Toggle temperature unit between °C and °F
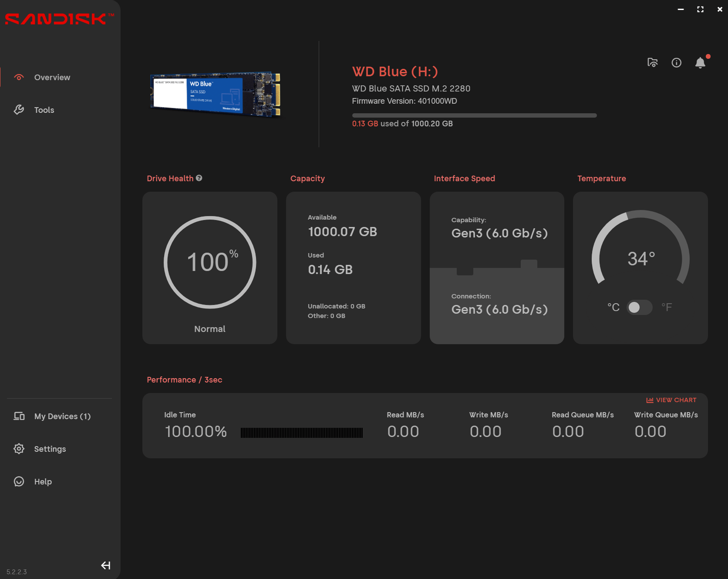This screenshot has width=728, height=579. [639, 307]
